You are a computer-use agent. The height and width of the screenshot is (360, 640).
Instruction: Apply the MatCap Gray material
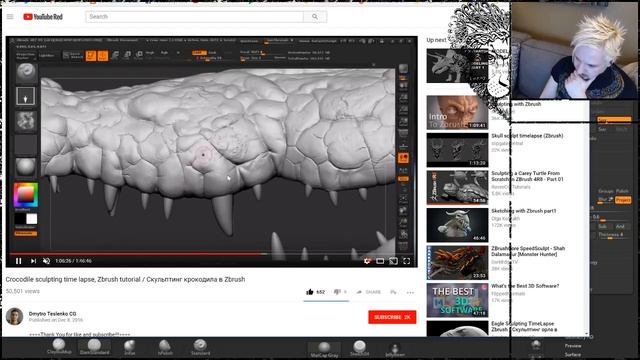coord(324,350)
